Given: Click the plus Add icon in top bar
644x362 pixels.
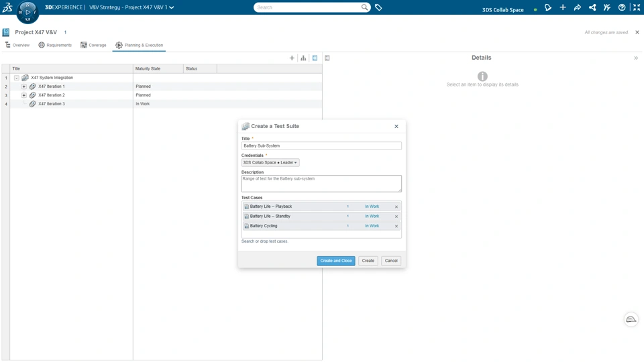Looking at the screenshot, I should tap(563, 7).
